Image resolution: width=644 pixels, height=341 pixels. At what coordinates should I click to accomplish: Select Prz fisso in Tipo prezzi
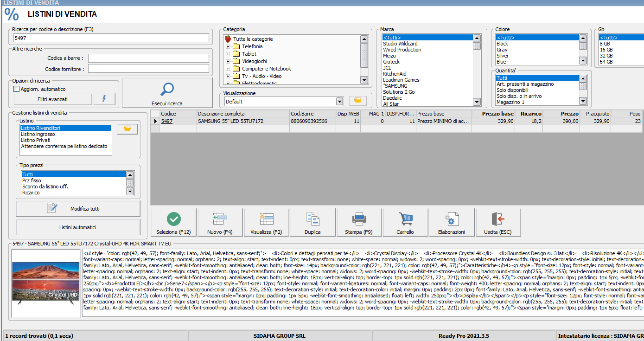[x=73, y=180]
